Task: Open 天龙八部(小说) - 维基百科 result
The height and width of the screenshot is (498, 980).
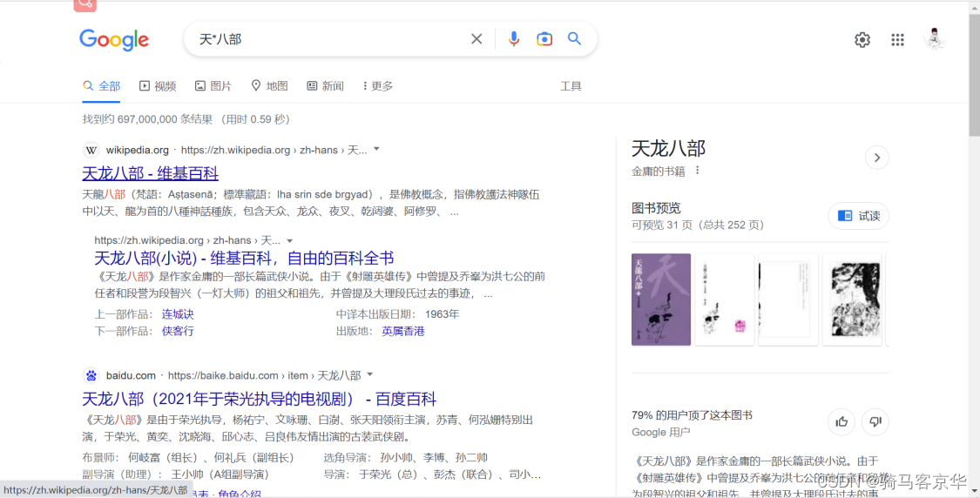Action: point(244,258)
